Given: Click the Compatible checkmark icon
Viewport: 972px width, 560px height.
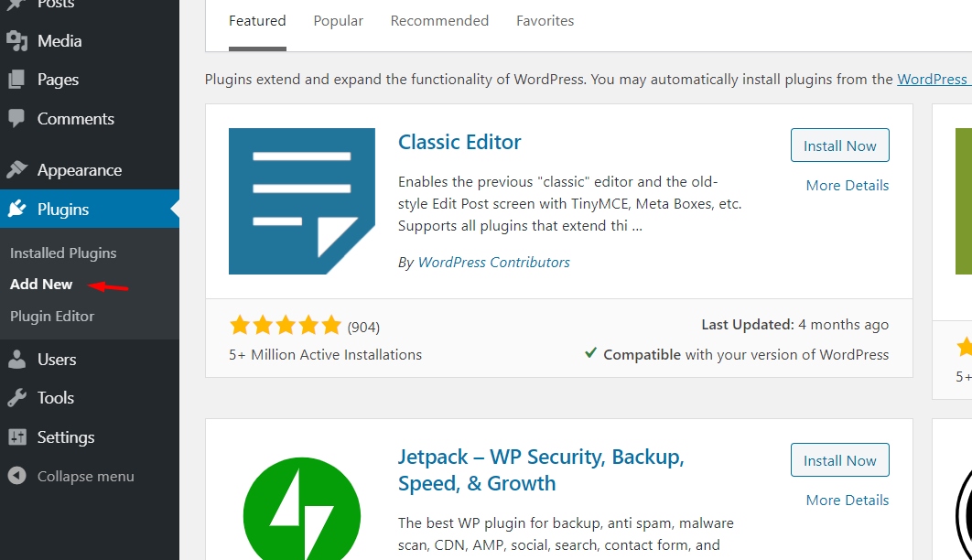Looking at the screenshot, I should [x=590, y=353].
